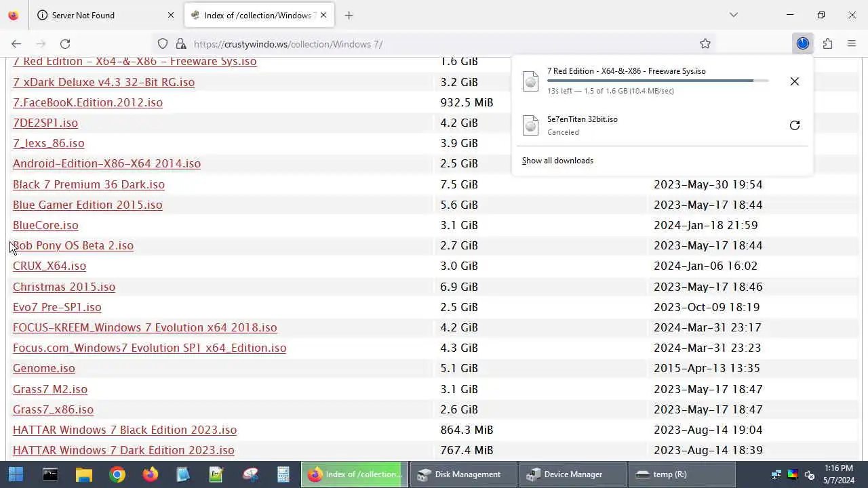Download Evo7 Pre-SP1.iso
Screen dimensions: 868x488
[57, 307]
